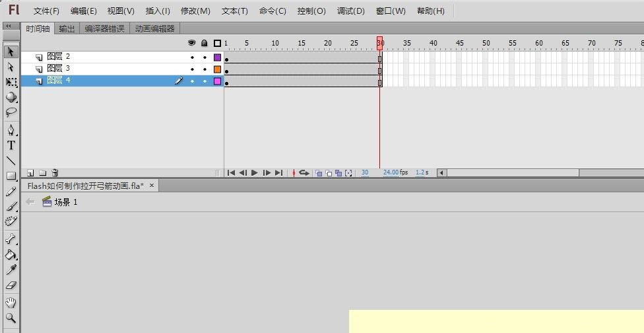This screenshot has width=644, height=333.
Task: Close the Flash如何制作拉开弓箭动画.fla document tab
Action: pos(152,186)
